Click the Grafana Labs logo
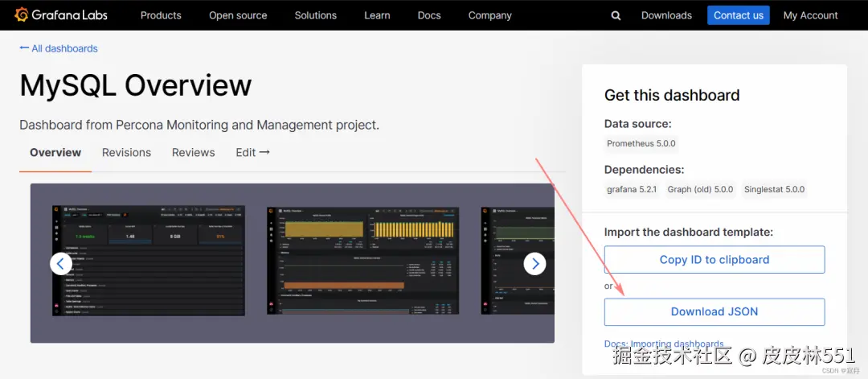Viewport: 868px width, 379px height. click(61, 15)
